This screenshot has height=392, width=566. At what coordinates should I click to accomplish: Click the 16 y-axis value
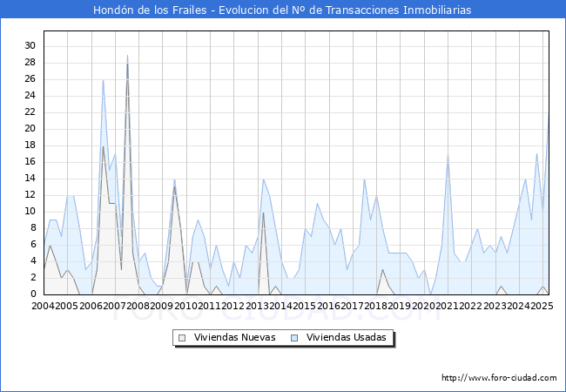(x=30, y=162)
